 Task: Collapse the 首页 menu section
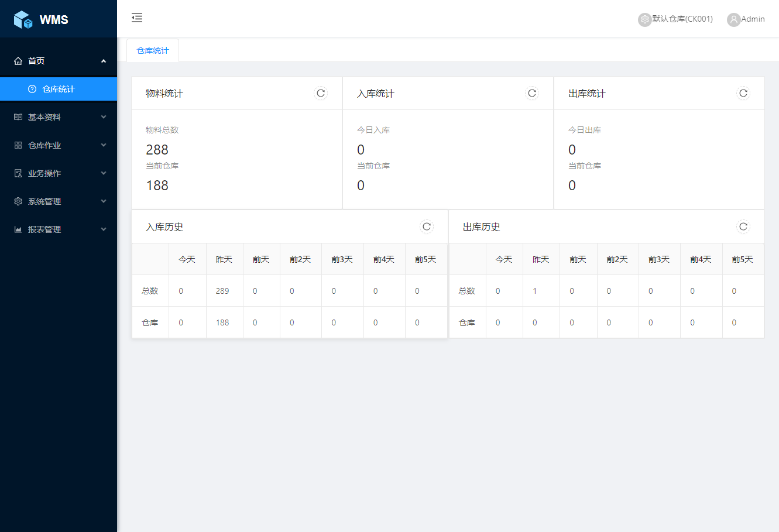pos(59,61)
